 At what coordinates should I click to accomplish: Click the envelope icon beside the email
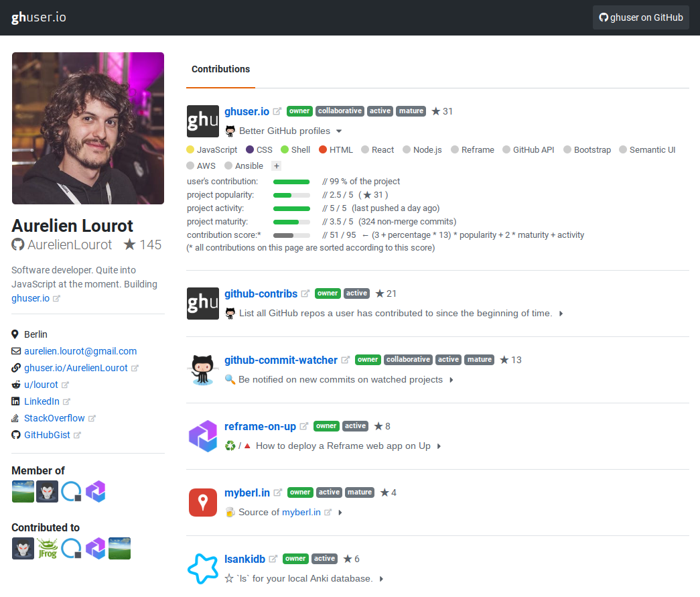click(16, 351)
